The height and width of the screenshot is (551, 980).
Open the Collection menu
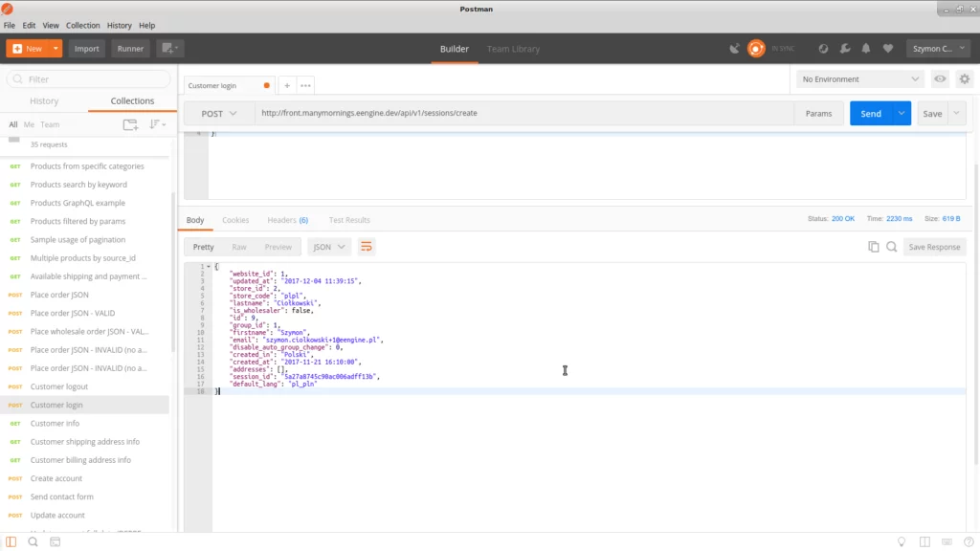click(82, 26)
